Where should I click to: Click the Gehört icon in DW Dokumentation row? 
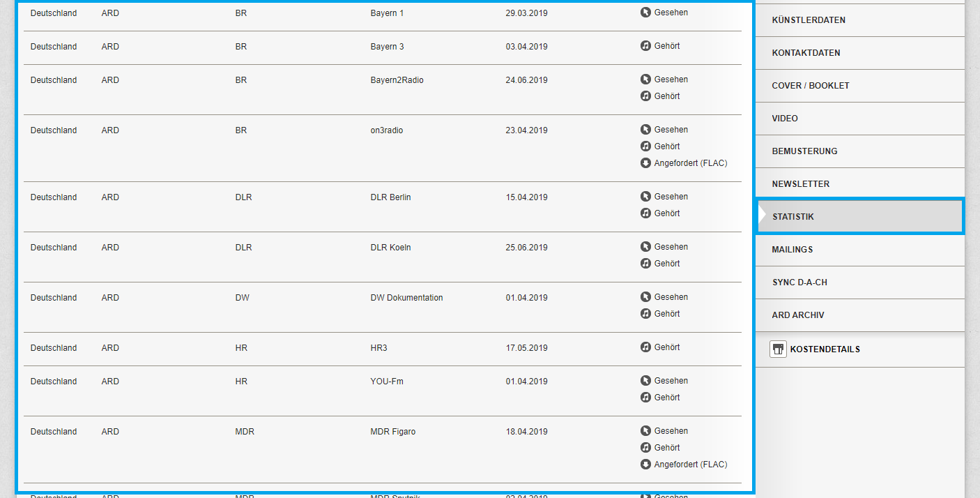[x=645, y=314]
